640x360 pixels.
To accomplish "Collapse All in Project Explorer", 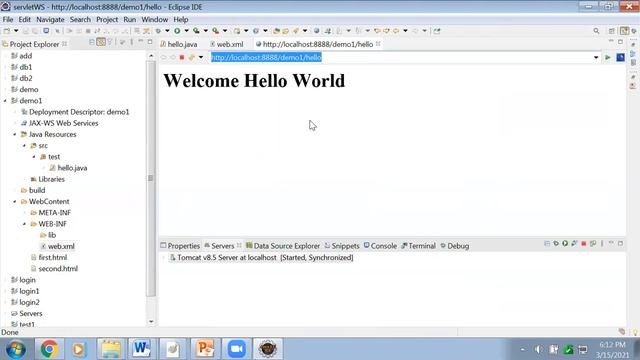I will click(91, 42).
